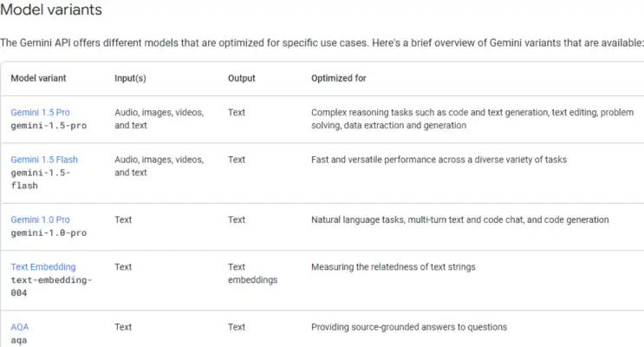The height and width of the screenshot is (347, 644).
Task: Click the aqa model code name
Action: pos(18,340)
